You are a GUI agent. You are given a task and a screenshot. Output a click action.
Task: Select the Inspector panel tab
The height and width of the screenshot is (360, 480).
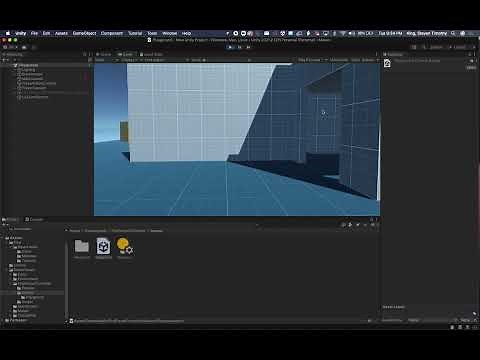393,54
